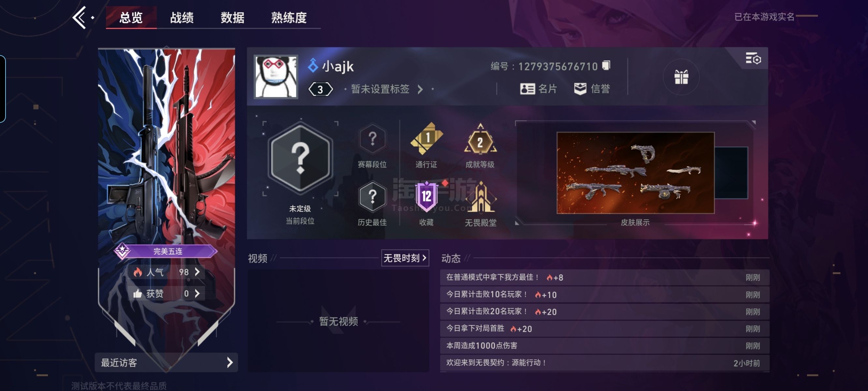Switch to the 熟练度 tab
This screenshot has width=868, height=391.
tap(289, 18)
